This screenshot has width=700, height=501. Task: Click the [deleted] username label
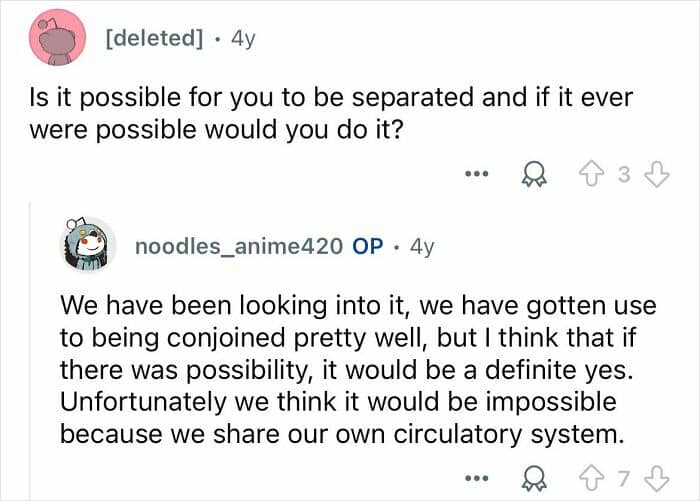pyautogui.click(x=154, y=38)
